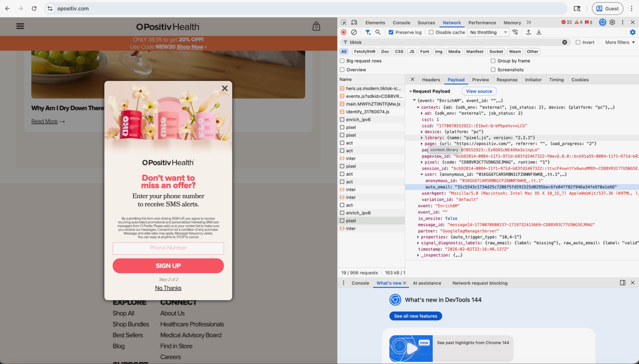Screen dimensions: 639x364
Task: Dismiss popup via No Thanks link
Action: click(x=168, y=288)
